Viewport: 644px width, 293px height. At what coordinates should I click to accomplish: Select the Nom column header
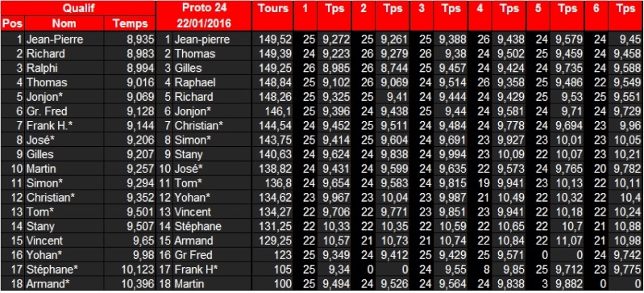[x=64, y=23]
